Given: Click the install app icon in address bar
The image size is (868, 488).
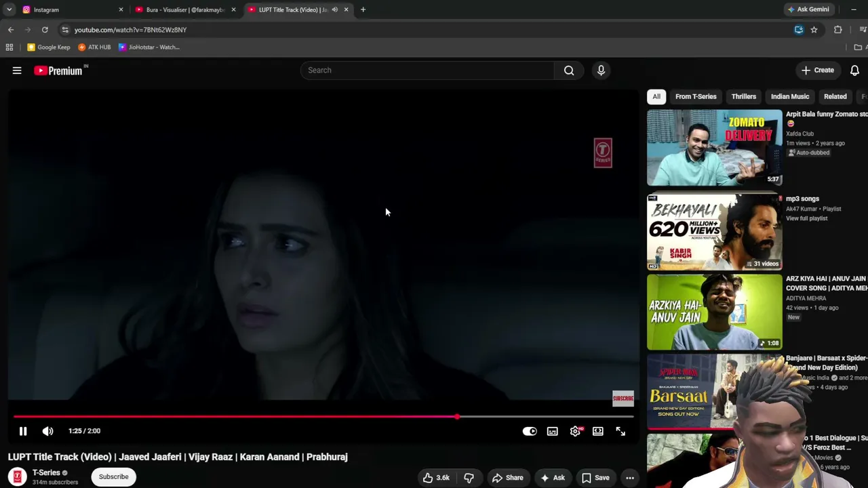Looking at the screenshot, I should click(799, 30).
